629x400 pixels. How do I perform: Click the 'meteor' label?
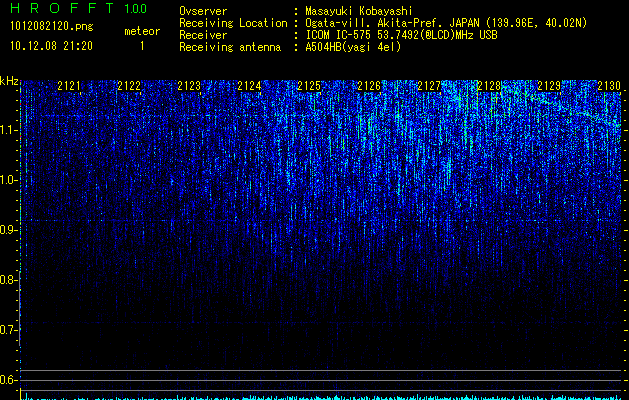pyautogui.click(x=142, y=31)
